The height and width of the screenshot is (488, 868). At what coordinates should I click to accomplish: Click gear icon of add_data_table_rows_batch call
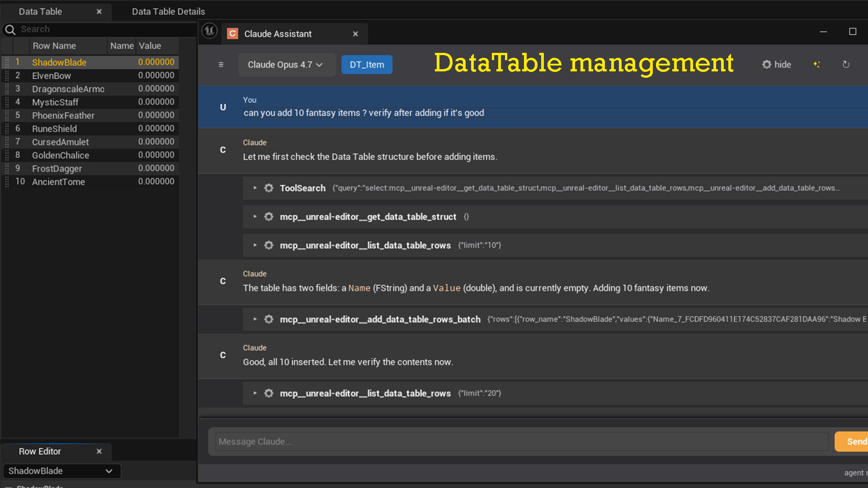(x=269, y=319)
